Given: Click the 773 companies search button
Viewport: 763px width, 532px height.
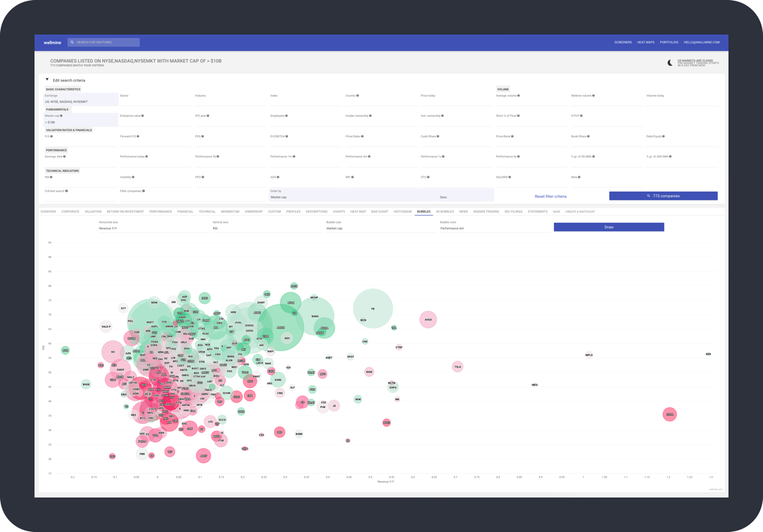Looking at the screenshot, I should 663,196.
